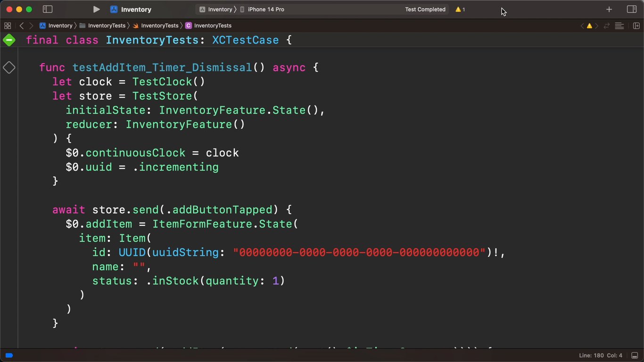Add a new editor pane on right
The width and height of the screenshot is (644, 362).
point(636,26)
